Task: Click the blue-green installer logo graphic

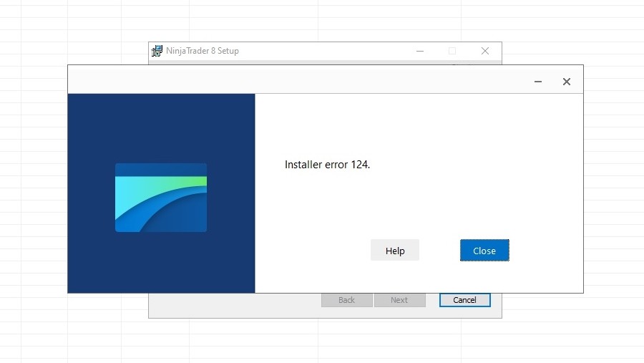Action: pyautogui.click(x=161, y=198)
